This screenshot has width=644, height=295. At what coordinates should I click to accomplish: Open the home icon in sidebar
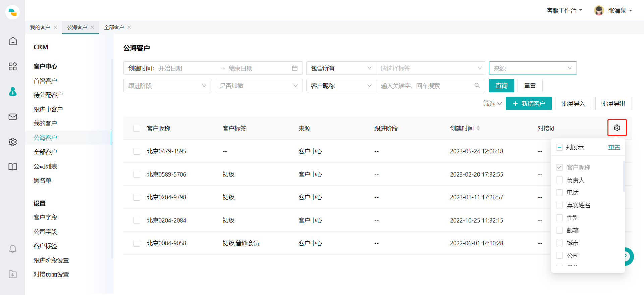pos(13,41)
